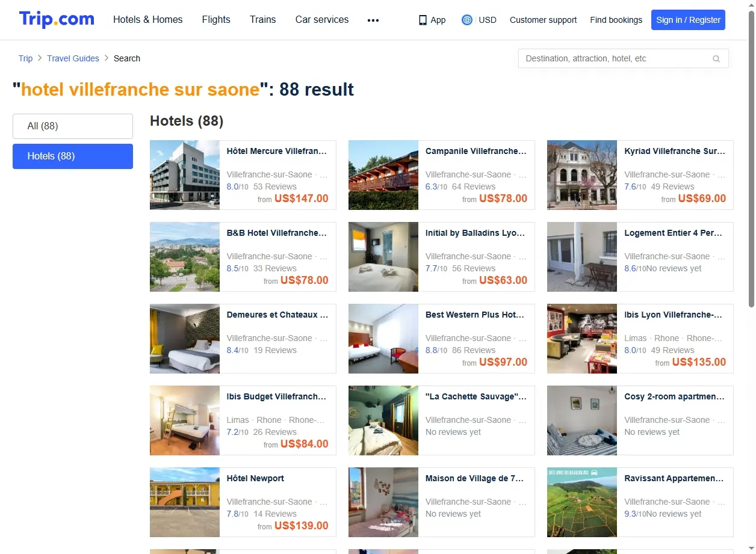Go to Travel Guides breadcrumb
756x554 pixels.
click(x=73, y=58)
